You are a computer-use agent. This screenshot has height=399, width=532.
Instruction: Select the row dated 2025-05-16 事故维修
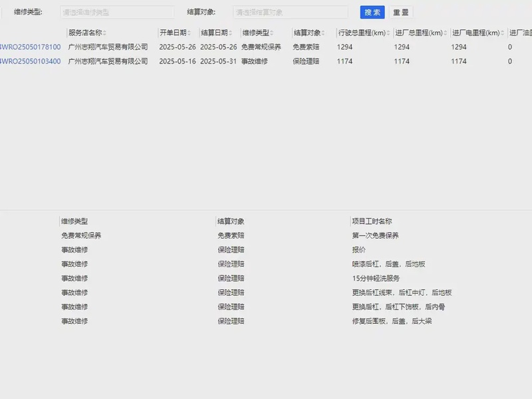pyautogui.click(x=266, y=61)
